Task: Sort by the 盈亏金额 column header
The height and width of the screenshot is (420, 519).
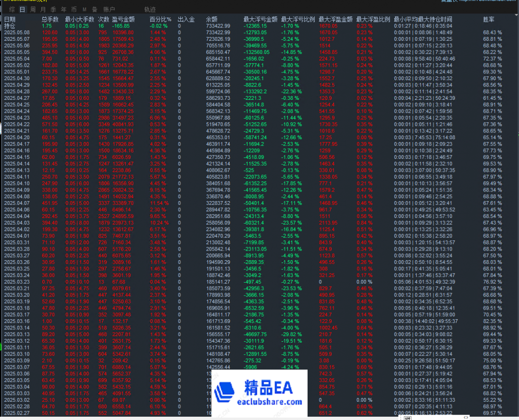Action: pos(123,19)
